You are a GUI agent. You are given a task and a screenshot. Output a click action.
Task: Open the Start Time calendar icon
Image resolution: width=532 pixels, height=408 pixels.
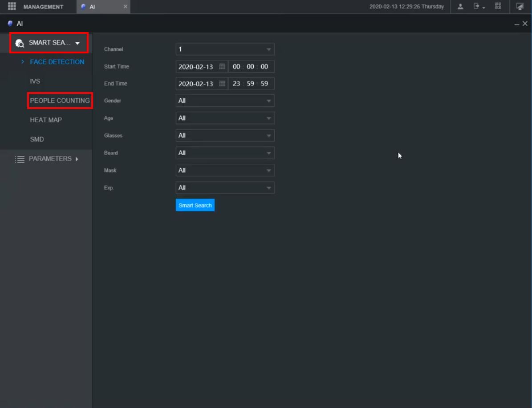pyautogui.click(x=222, y=66)
